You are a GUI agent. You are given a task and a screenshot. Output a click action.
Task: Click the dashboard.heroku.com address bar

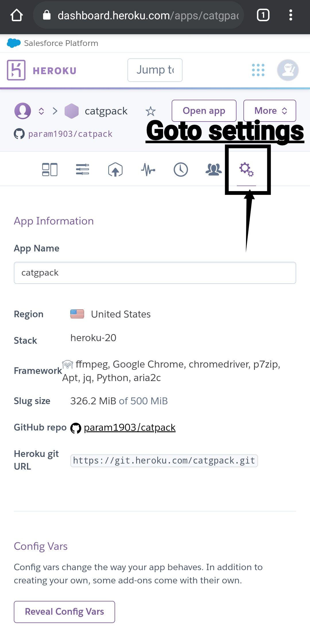(138, 15)
